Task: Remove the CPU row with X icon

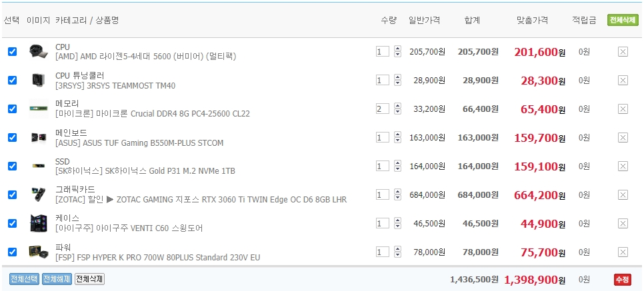Action: [623, 52]
